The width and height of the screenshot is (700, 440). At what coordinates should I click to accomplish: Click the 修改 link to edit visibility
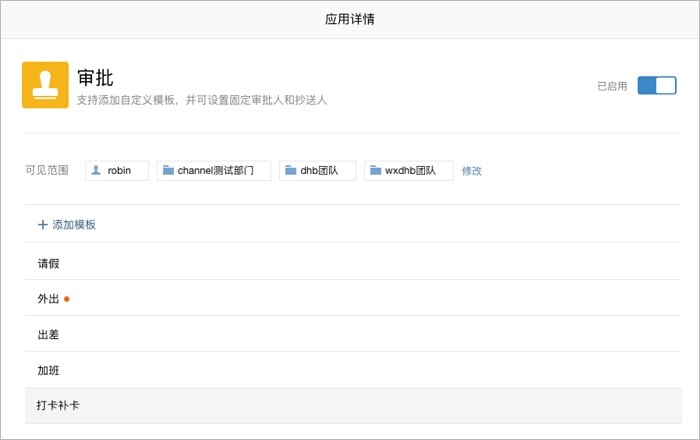[x=472, y=171]
